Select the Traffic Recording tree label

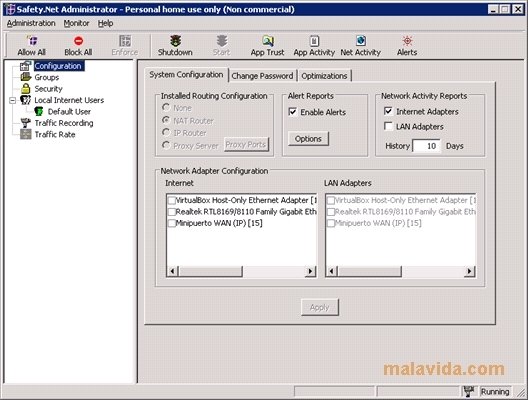[x=64, y=123]
